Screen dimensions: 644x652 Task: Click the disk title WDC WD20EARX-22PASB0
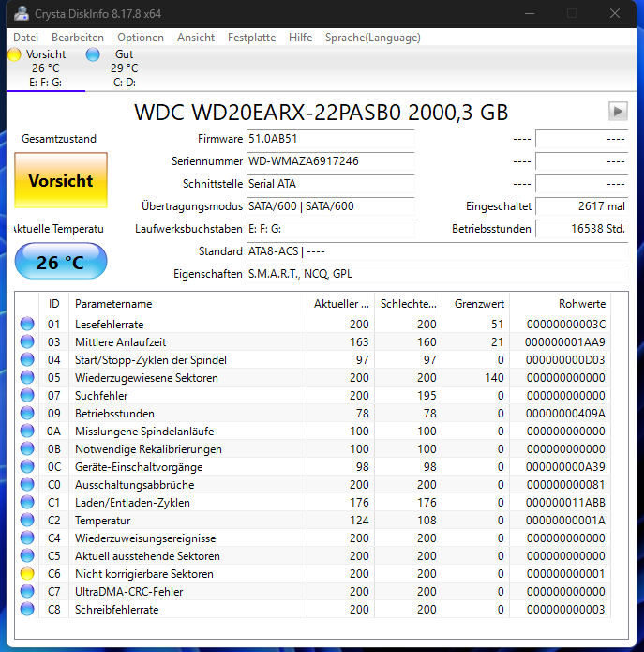point(322,113)
